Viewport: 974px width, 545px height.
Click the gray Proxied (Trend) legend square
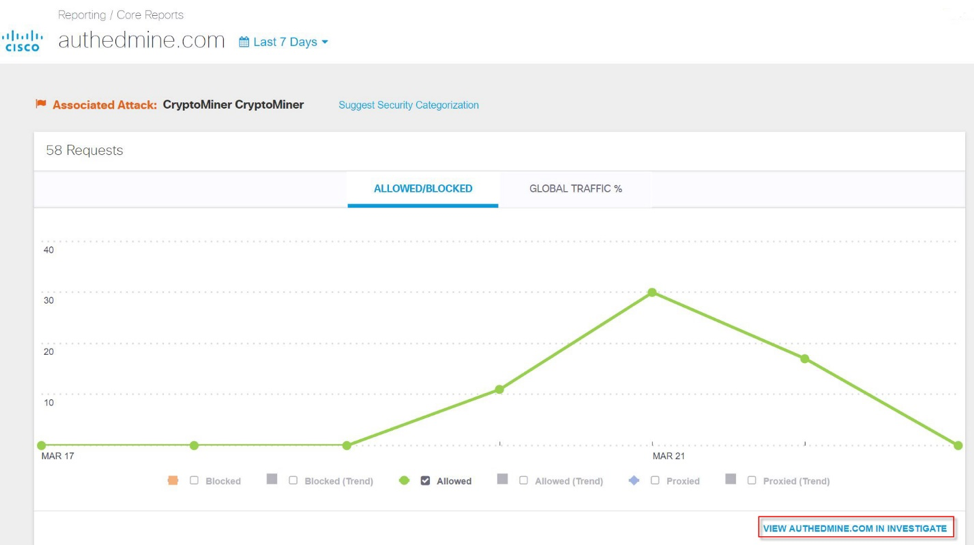731,480
